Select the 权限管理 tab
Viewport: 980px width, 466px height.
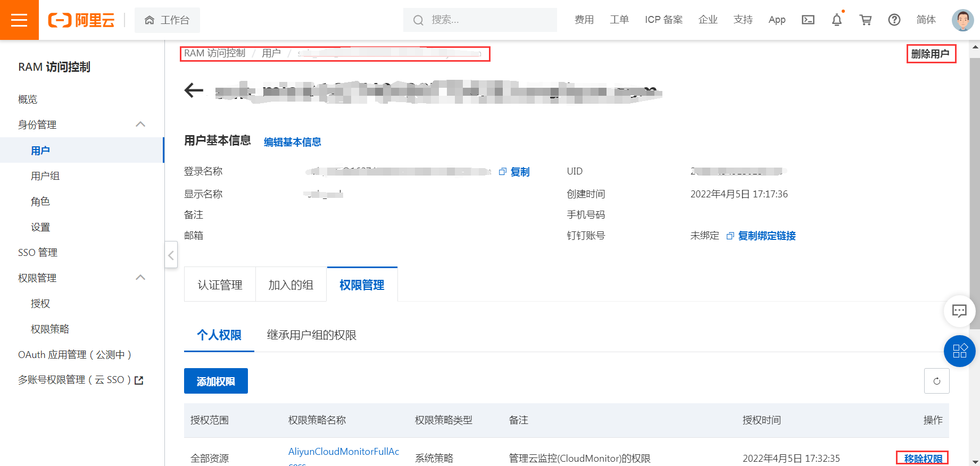point(362,285)
